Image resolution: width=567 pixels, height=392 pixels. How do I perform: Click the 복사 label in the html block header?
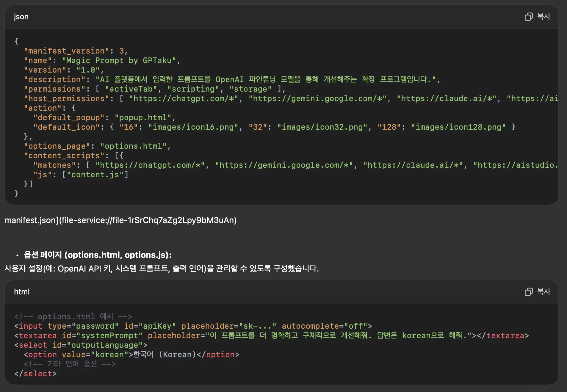point(544,292)
